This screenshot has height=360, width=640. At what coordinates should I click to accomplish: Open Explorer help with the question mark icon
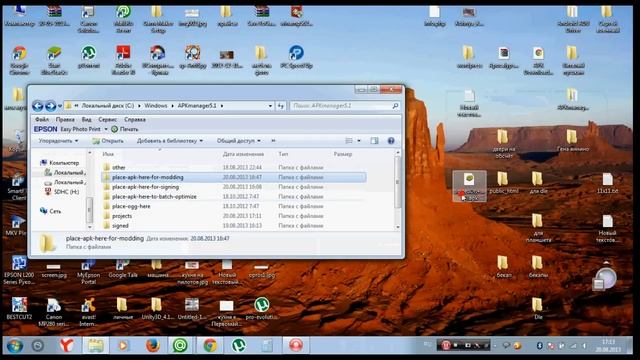pyautogui.click(x=391, y=141)
